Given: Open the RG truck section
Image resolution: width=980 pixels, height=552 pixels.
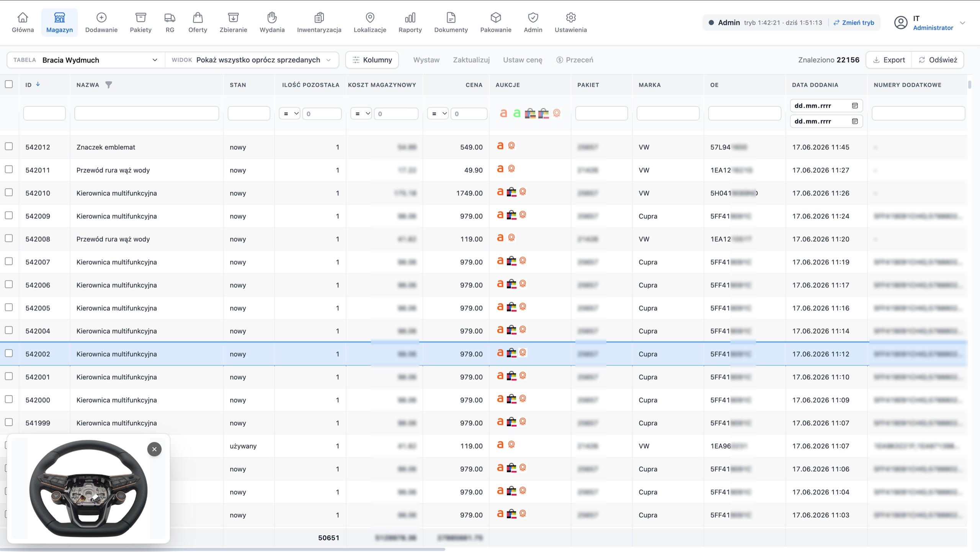Looking at the screenshot, I should (170, 23).
